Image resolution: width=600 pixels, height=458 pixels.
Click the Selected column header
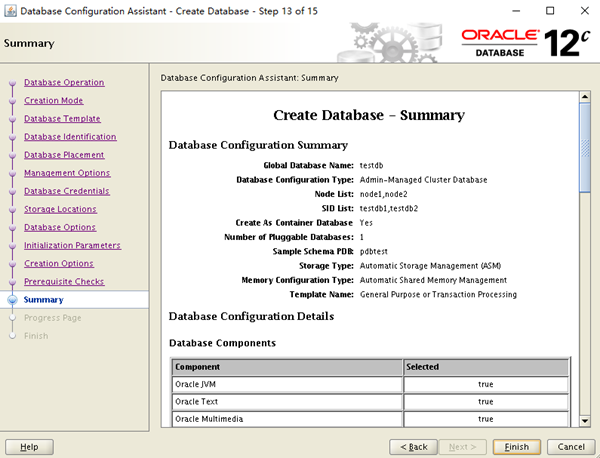486,367
